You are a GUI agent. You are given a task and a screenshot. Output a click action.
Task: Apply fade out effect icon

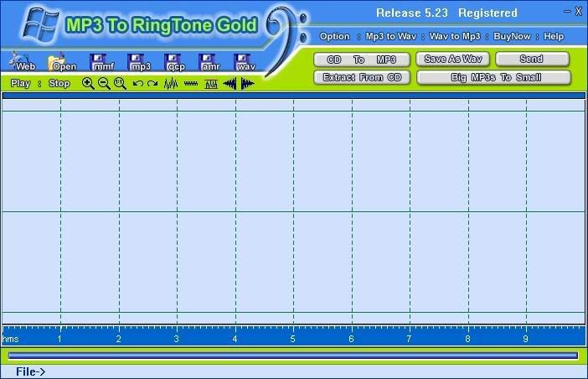pos(247,83)
